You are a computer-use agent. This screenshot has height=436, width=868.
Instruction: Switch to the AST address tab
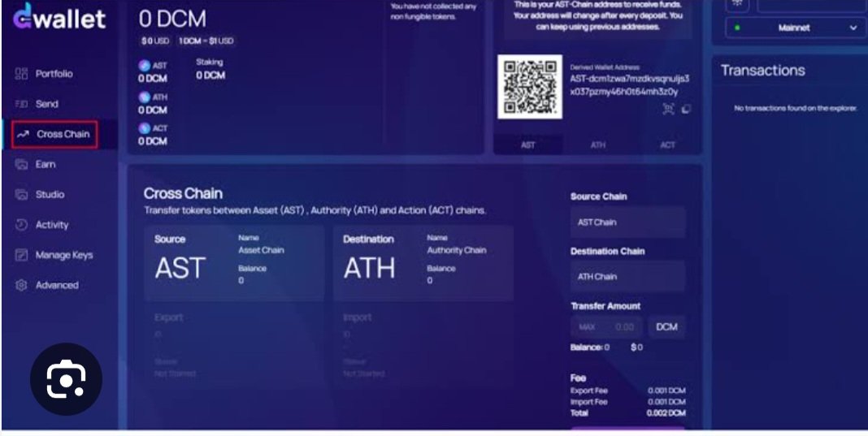point(528,145)
